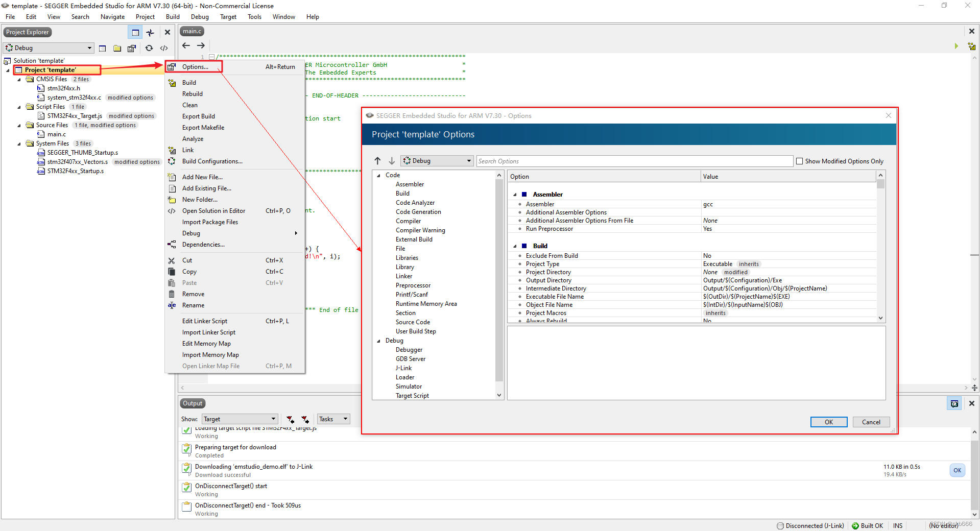
Task: Click the Disconnected (J-Link) status bar icon
Action: [x=781, y=526]
